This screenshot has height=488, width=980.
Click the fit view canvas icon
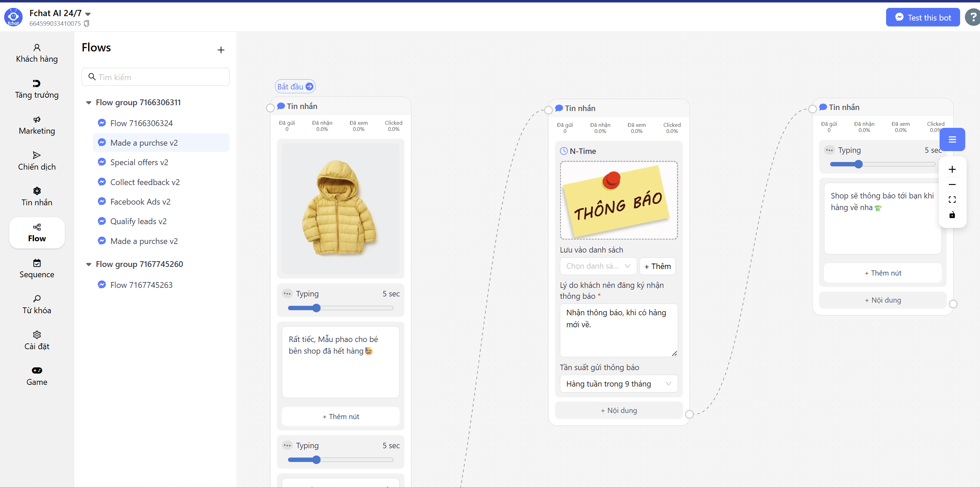click(x=952, y=200)
